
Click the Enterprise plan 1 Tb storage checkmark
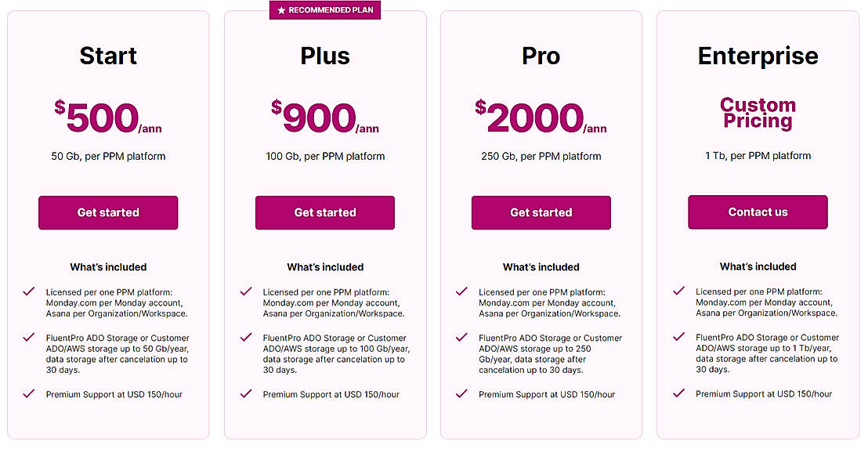pos(678,338)
